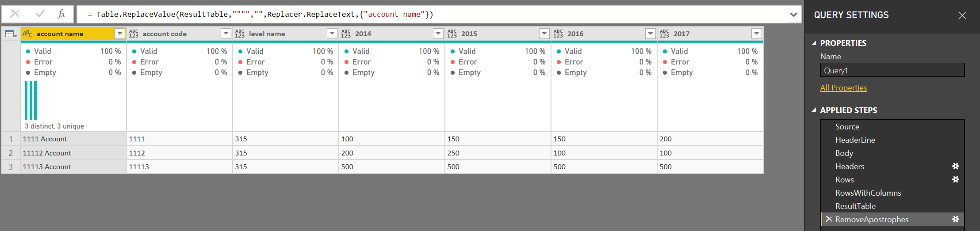Select row number 2
Viewport: 980px width, 231px height.
pos(11,153)
